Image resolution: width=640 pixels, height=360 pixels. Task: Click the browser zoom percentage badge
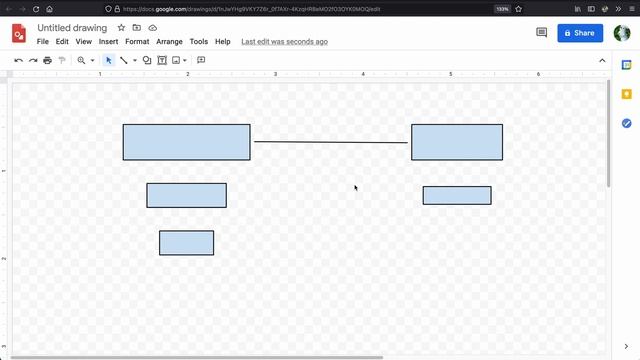click(502, 9)
